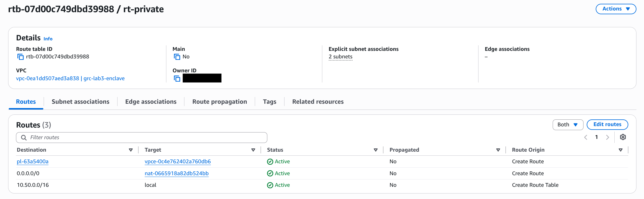Click Active status of 0.0.0.0/0 route
644x199 pixels.
pos(278,173)
